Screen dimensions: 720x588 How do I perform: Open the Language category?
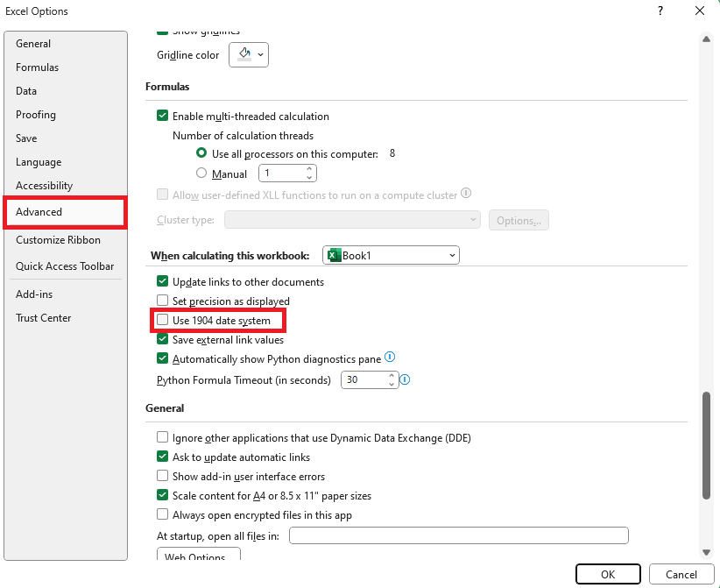(x=65, y=162)
